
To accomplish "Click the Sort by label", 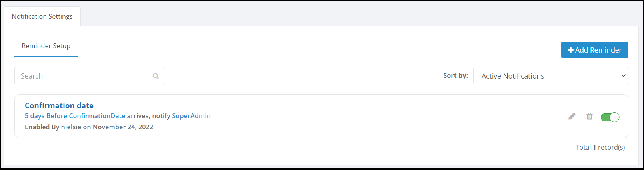I will coord(456,75).
